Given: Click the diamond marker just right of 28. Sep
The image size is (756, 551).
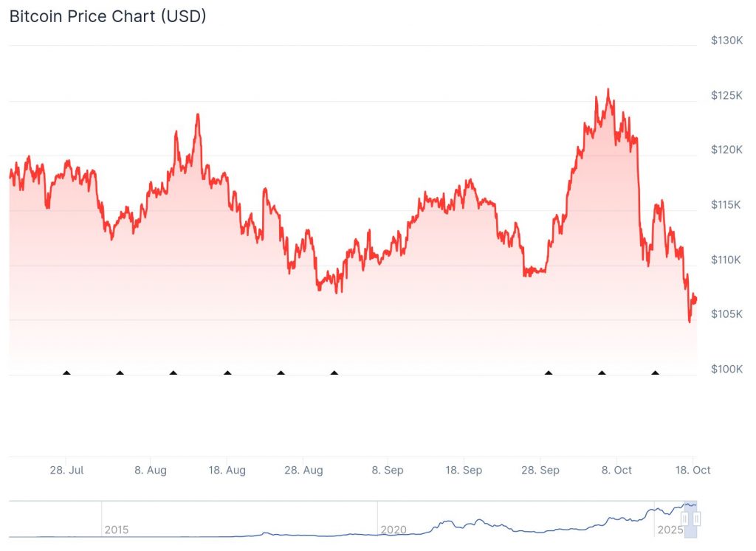Looking at the screenshot, I should 549,373.
